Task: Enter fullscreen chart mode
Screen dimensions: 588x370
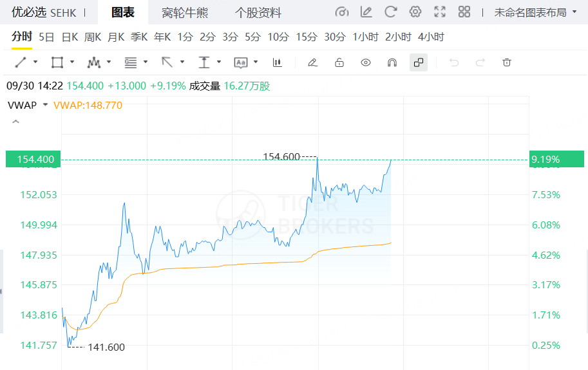Action: point(439,12)
